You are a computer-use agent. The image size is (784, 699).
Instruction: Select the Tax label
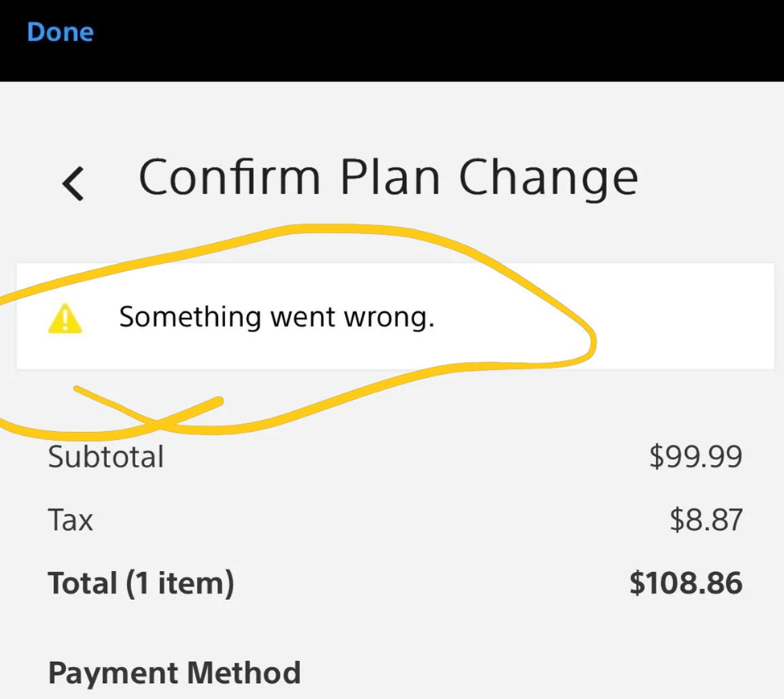(x=71, y=520)
